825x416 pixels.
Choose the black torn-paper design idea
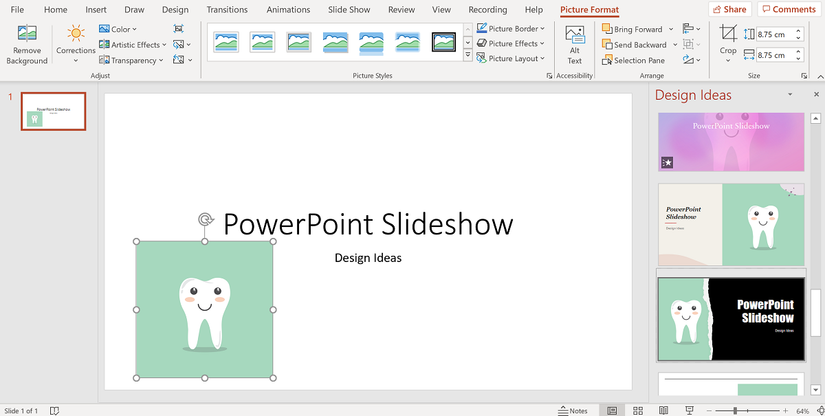731,319
